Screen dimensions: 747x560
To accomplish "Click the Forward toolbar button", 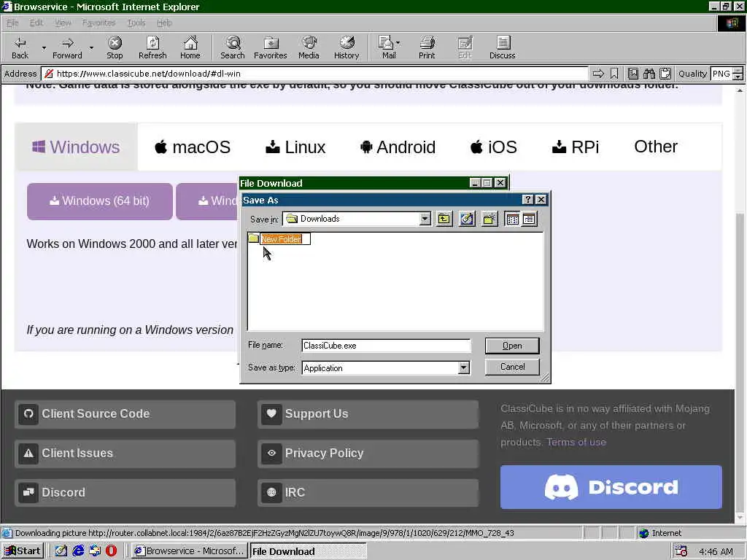I will [67, 47].
